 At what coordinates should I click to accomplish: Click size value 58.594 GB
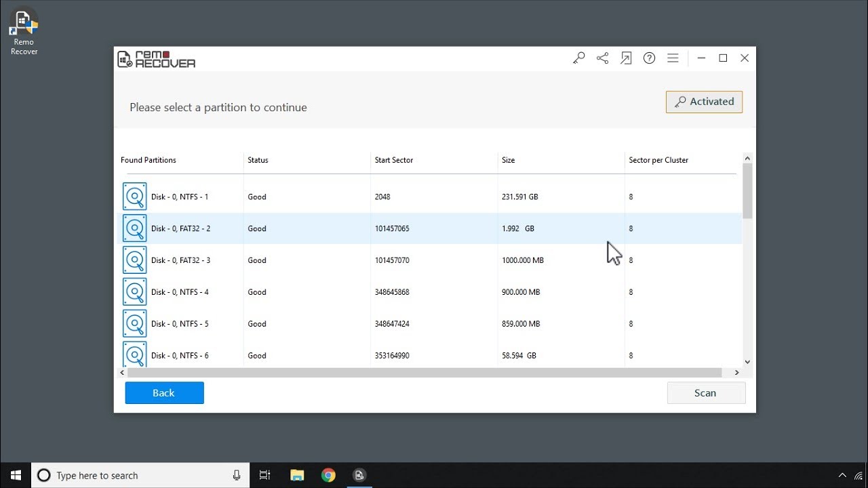[519, 355]
